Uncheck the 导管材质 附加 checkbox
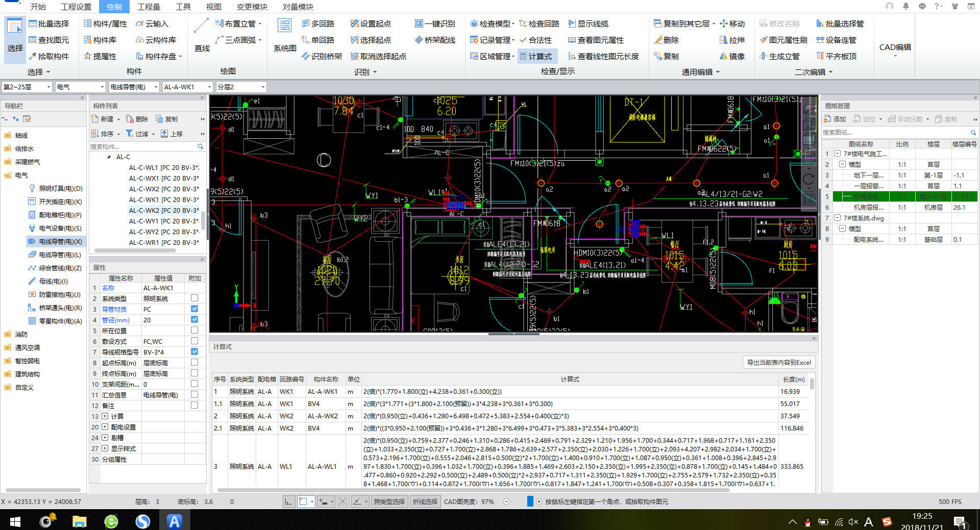 click(x=194, y=309)
